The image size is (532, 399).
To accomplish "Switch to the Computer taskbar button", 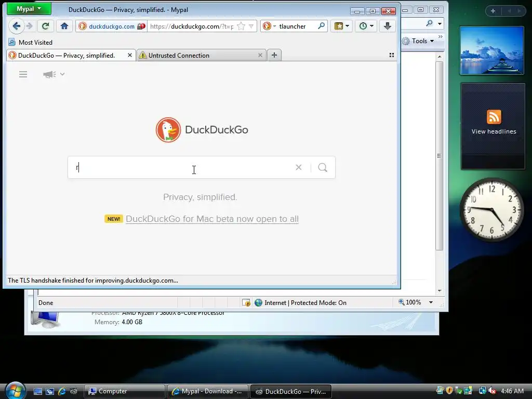I will click(125, 391).
